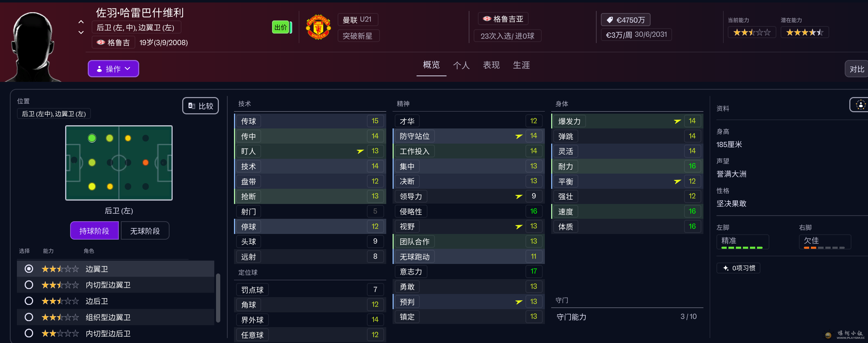The image size is (868, 343).
Task: Switch to the 无球阶段 phase toggle
Action: 145,231
